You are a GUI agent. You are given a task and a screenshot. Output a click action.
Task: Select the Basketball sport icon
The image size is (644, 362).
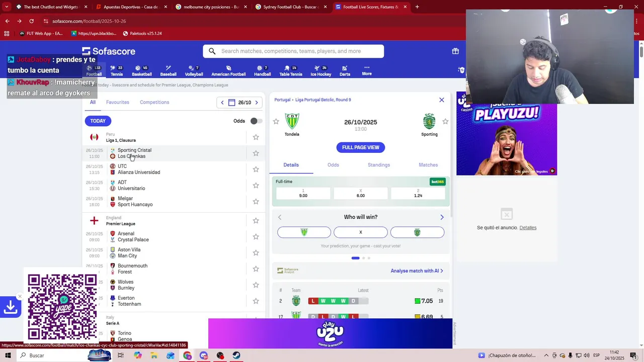(142, 71)
